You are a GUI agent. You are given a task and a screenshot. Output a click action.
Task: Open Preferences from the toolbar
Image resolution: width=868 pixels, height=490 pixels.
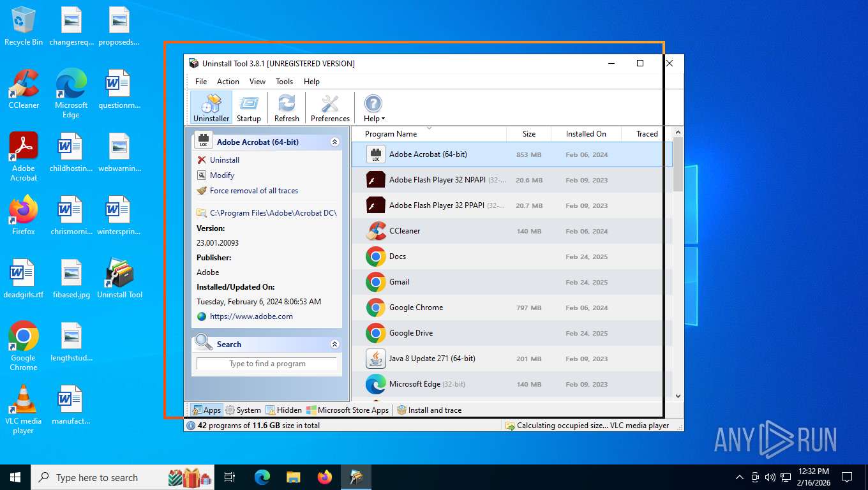pos(330,107)
